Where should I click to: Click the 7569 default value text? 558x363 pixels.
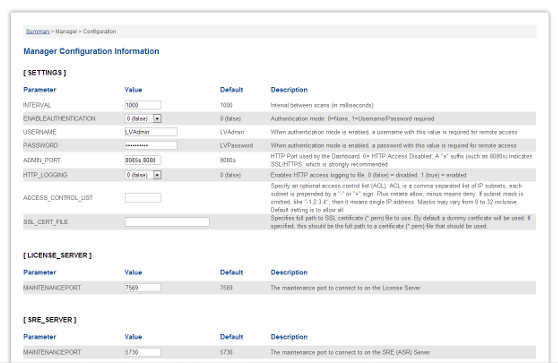click(226, 288)
